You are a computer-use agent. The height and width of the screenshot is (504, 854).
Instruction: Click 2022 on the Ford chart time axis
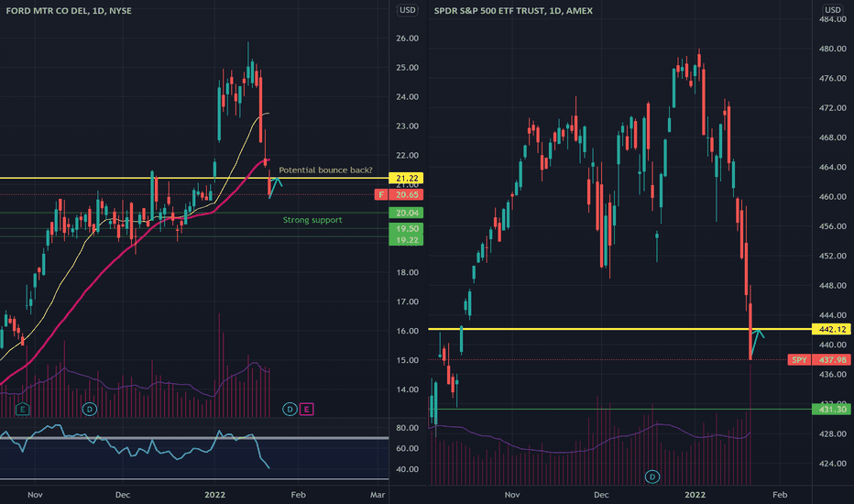click(x=214, y=495)
